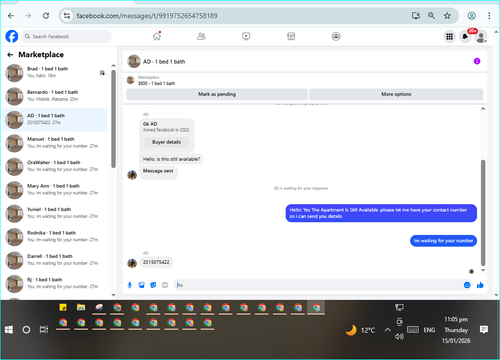The height and width of the screenshot is (360, 500).
Task: Click the GIF picker icon
Action: pos(165,285)
